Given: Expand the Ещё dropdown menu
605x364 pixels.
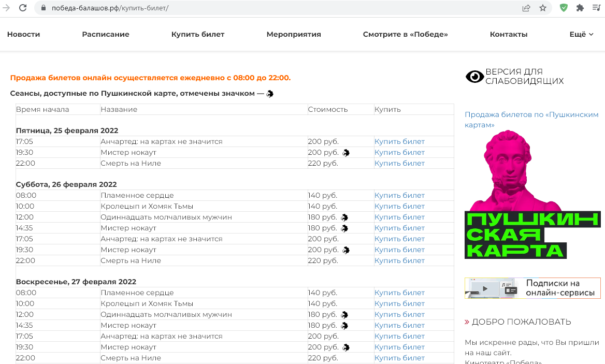Looking at the screenshot, I should click(582, 34).
